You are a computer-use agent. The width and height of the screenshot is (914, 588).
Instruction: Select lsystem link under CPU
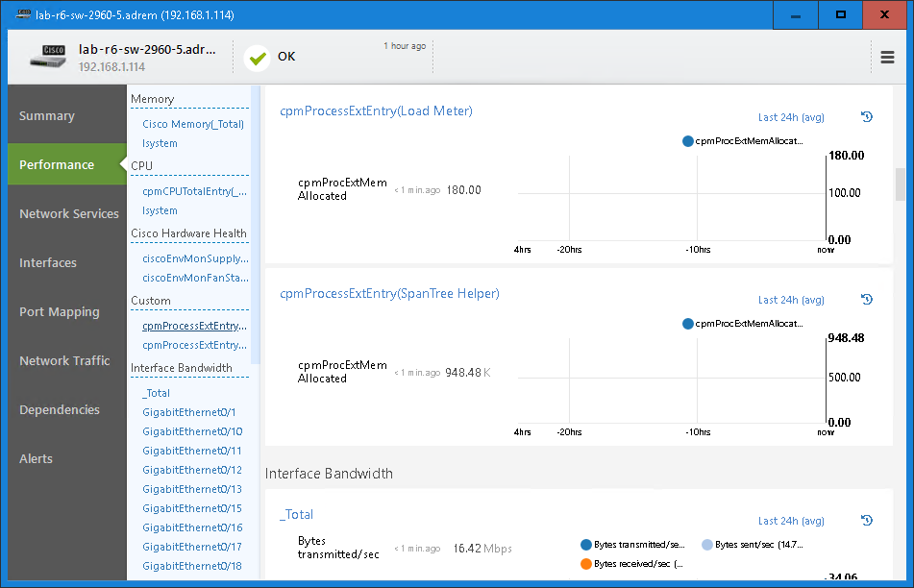160,210
